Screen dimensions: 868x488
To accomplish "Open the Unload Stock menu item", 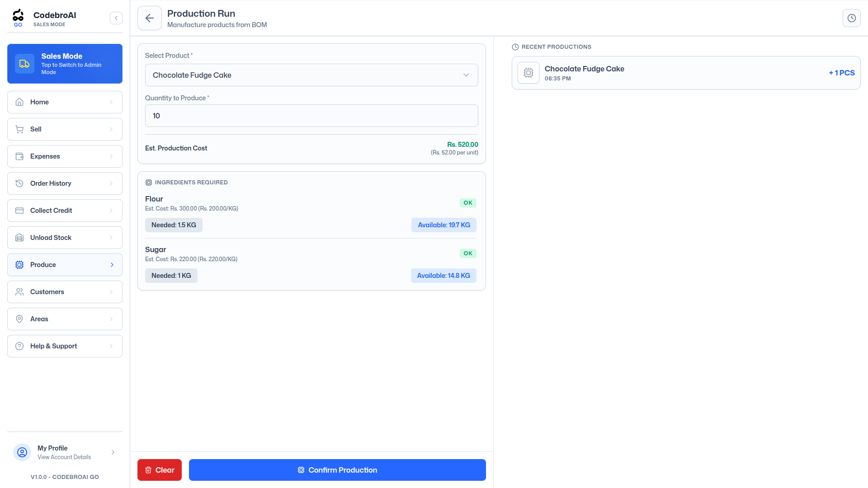I will pos(65,238).
